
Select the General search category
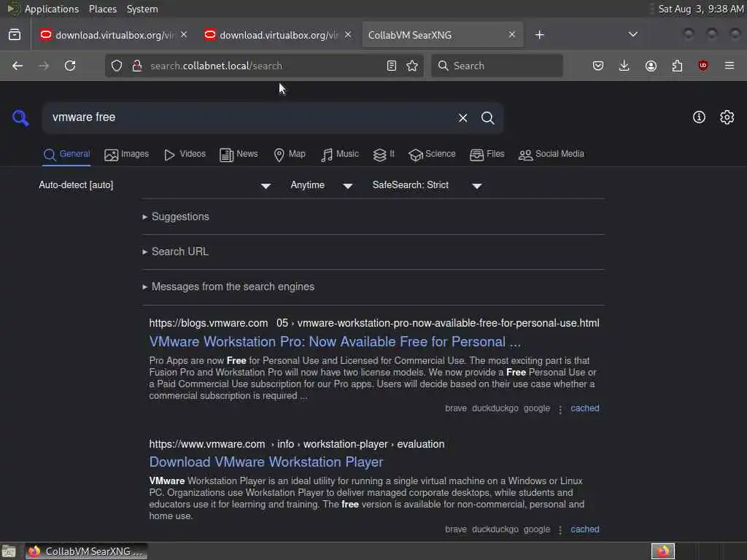pyautogui.click(x=66, y=155)
